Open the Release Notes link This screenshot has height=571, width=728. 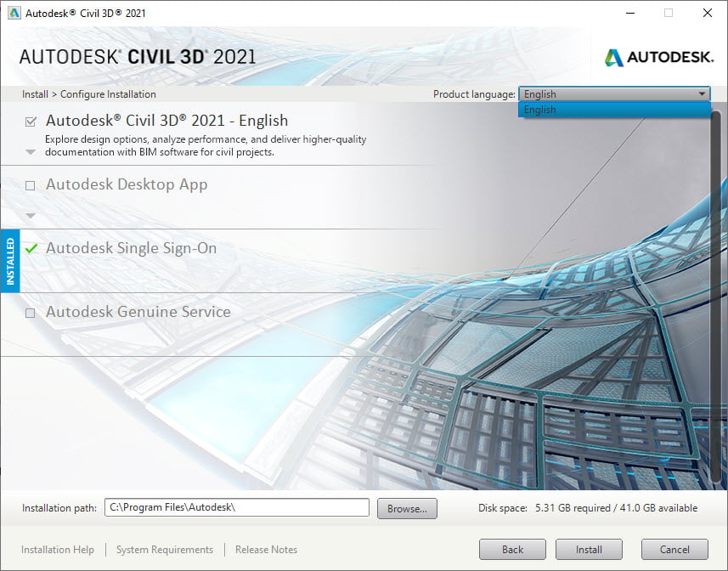(x=266, y=549)
